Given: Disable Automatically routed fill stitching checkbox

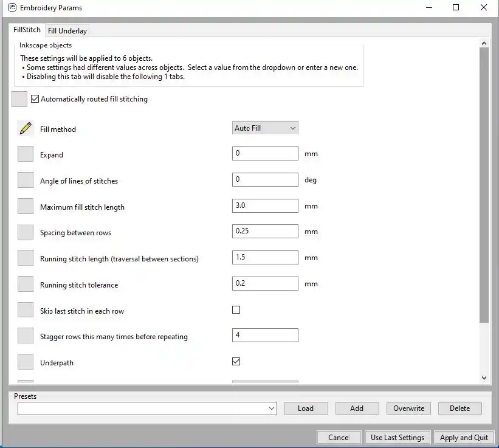Looking at the screenshot, I should pyautogui.click(x=35, y=99).
